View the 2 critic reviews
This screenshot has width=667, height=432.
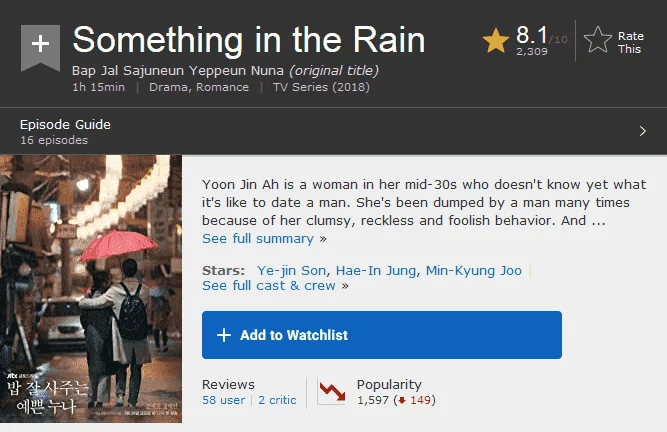tap(277, 400)
